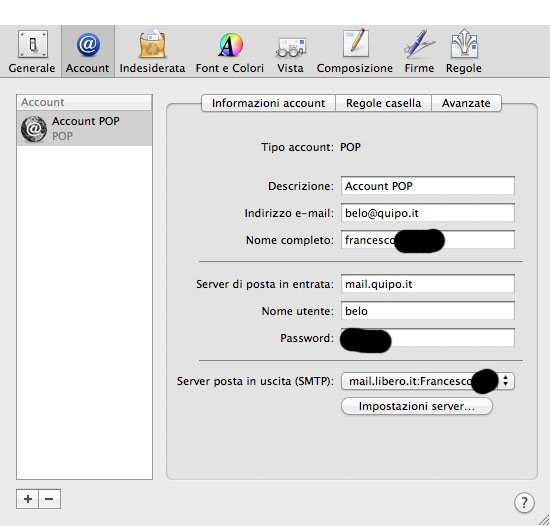
Task: Open the SMTP outgoing server dropdown
Action: 428,381
